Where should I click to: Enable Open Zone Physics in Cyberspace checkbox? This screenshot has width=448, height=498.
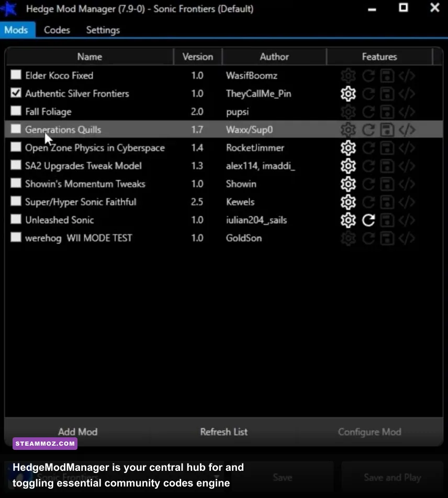(16, 147)
